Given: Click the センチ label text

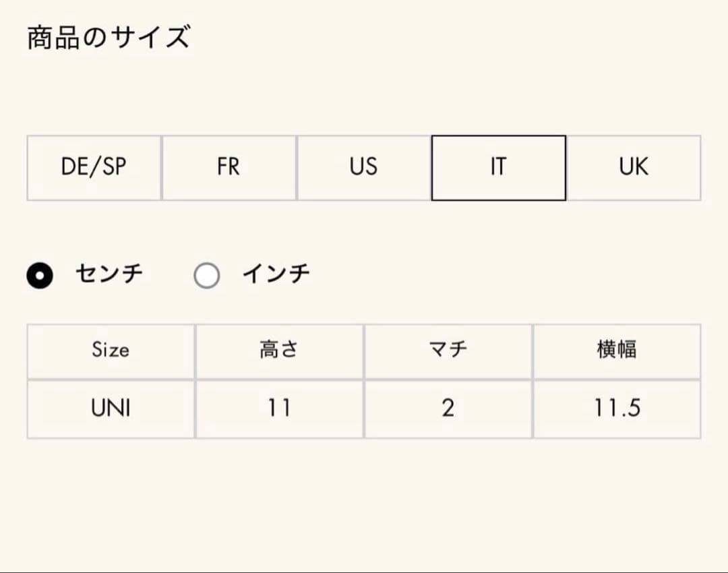Looking at the screenshot, I should (x=110, y=273).
